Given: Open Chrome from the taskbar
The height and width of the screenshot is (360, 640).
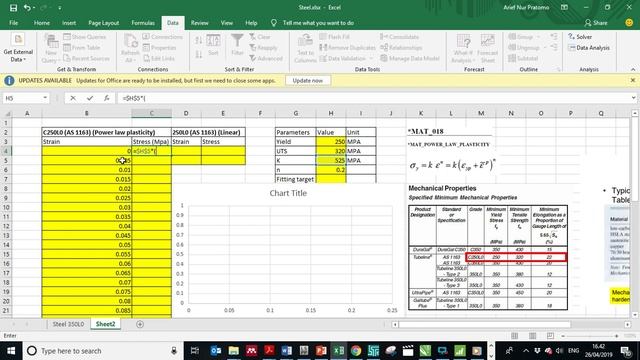Looking at the screenshot, I should tap(356, 351).
